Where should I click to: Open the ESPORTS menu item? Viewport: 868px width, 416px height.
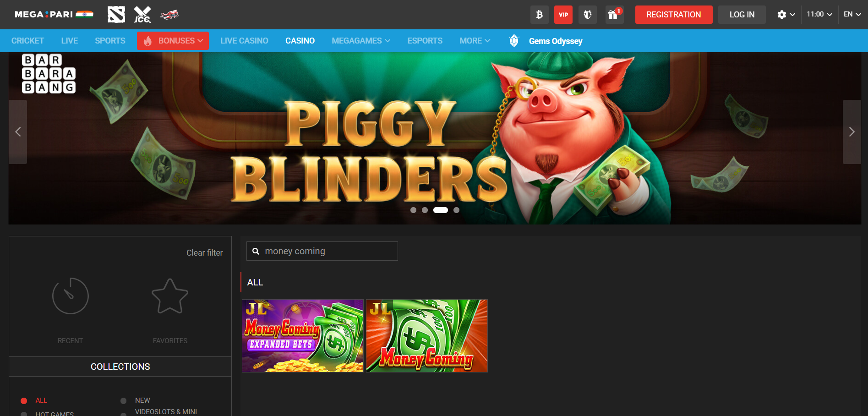coord(425,41)
